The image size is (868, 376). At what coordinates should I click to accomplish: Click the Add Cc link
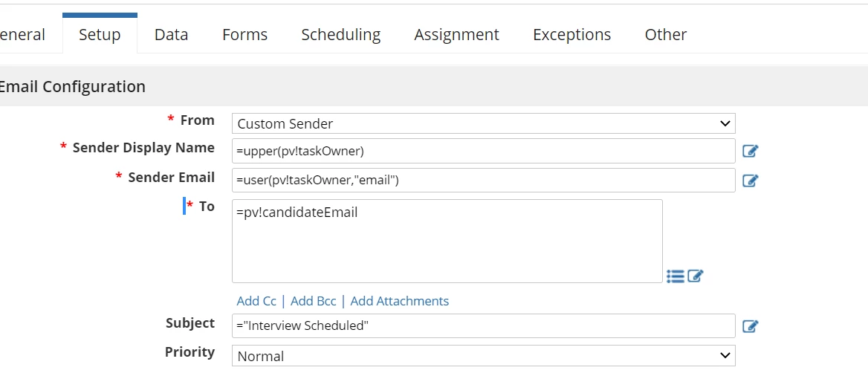pyautogui.click(x=256, y=301)
